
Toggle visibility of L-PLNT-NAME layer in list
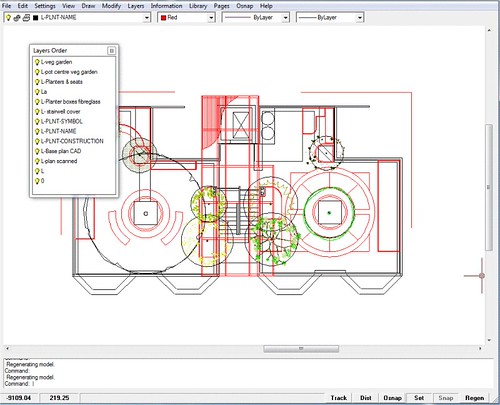click(x=37, y=132)
